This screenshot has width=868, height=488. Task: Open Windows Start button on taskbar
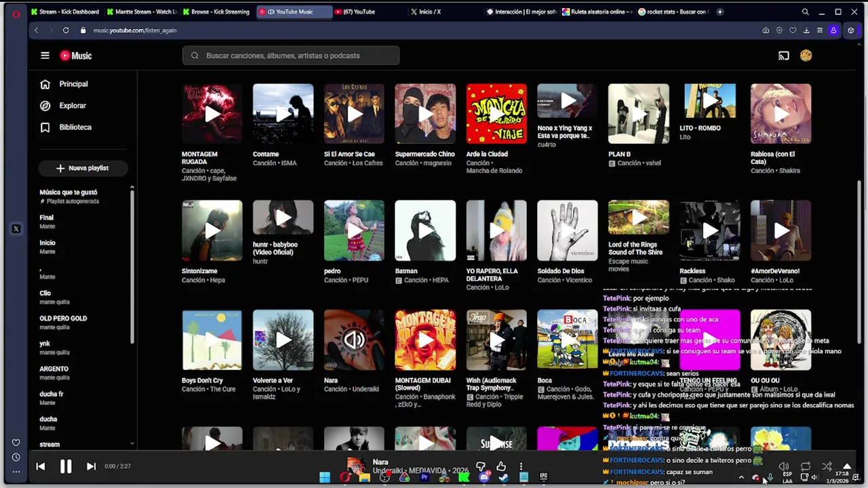pyautogui.click(x=325, y=478)
